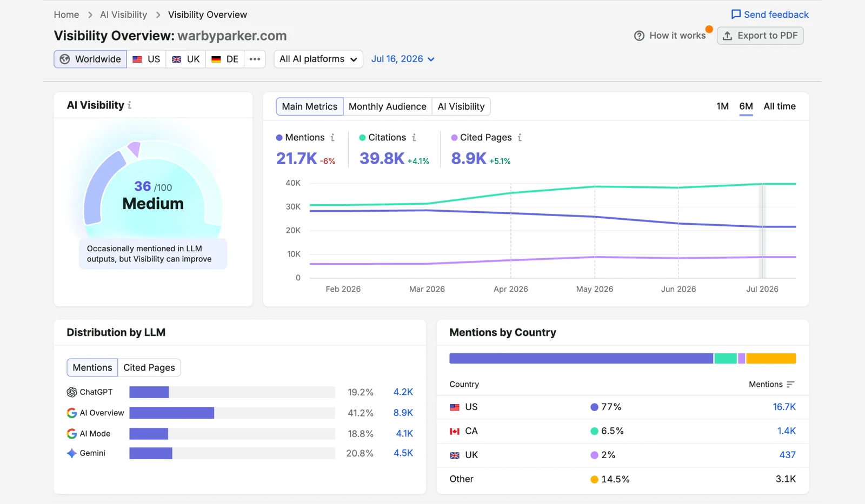This screenshot has width=865, height=504.
Task: Click the ChatGPT logo icon
Action: (71, 392)
